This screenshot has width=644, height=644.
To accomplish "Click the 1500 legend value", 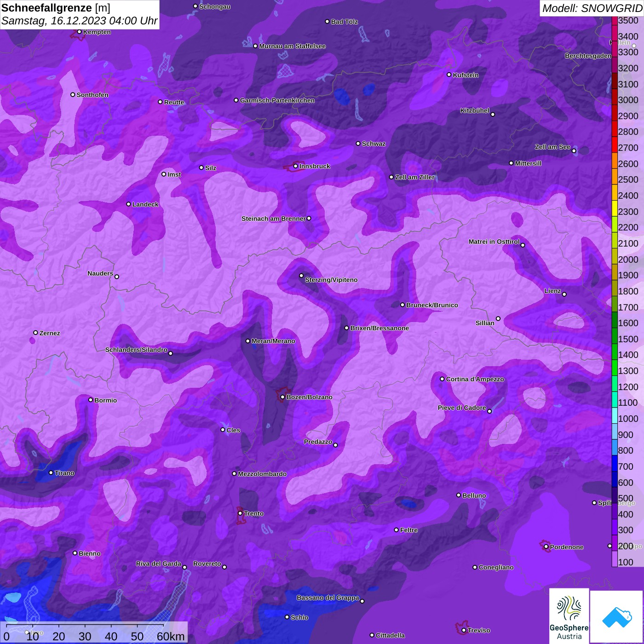I will [x=628, y=339].
